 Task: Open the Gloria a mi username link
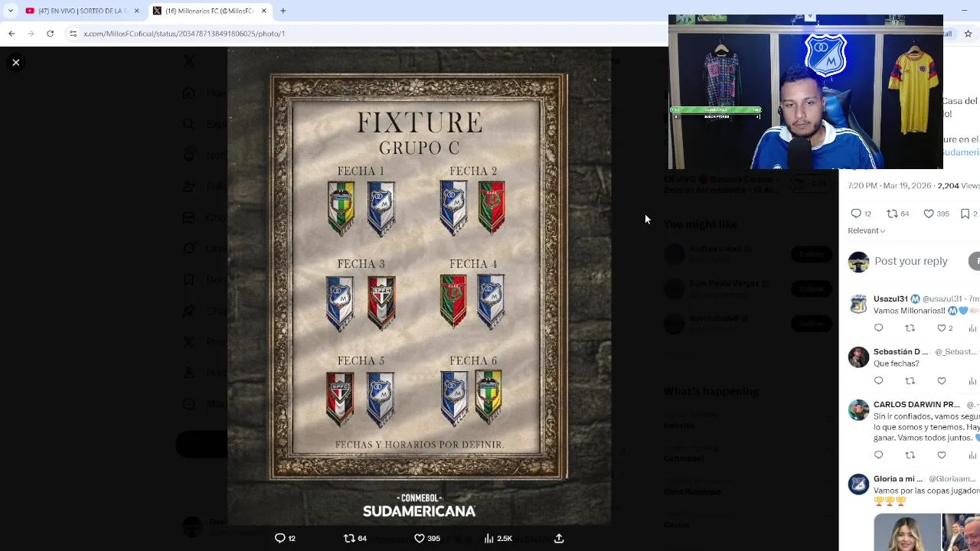point(898,478)
